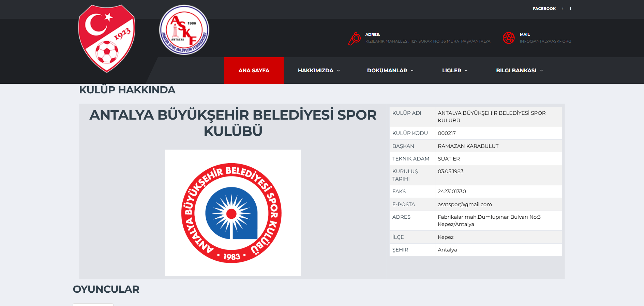This screenshot has height=306, width=644.
Task: Expand the BILGI BANKASI dropdown chevron
Action: (x=541, y=71)
